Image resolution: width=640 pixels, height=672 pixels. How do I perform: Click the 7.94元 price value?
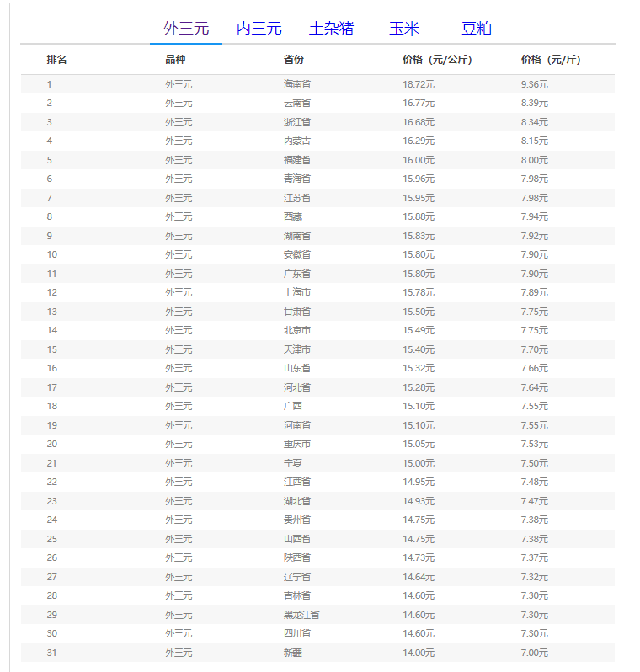535,217
